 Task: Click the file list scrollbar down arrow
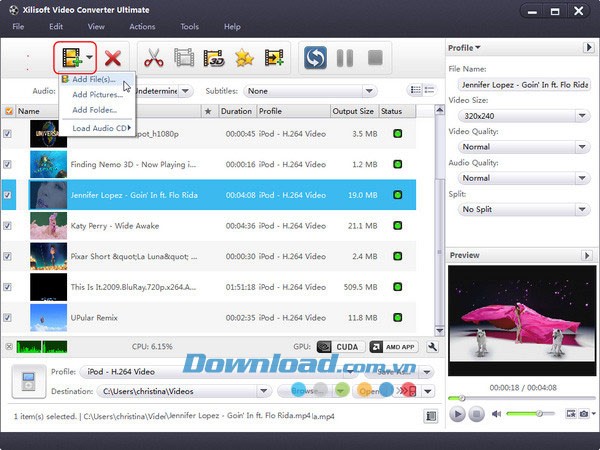(439, 331)
